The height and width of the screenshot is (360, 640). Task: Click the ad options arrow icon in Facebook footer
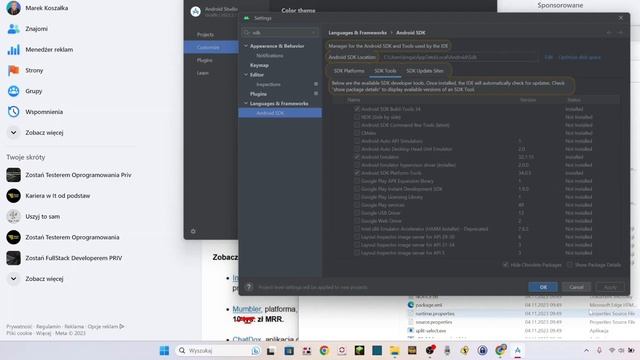pyautogui.click(x=122, y=327)
